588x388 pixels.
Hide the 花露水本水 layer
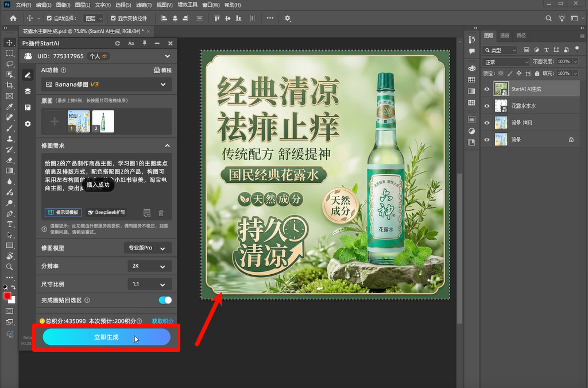486,105
